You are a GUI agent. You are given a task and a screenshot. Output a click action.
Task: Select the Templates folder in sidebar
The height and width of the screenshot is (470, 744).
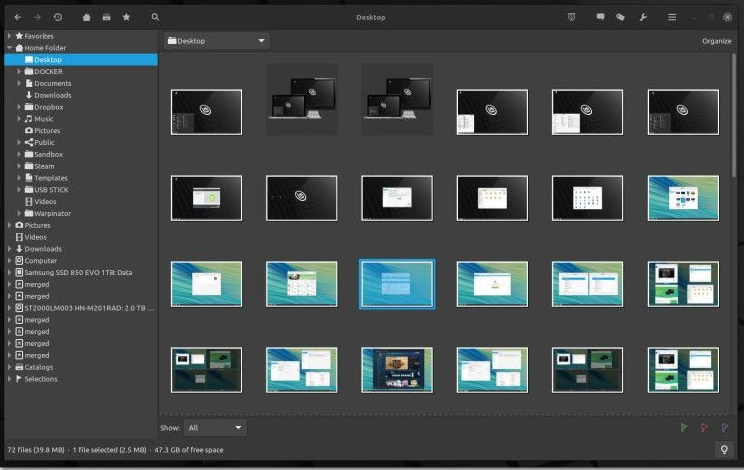pos(51,178)
